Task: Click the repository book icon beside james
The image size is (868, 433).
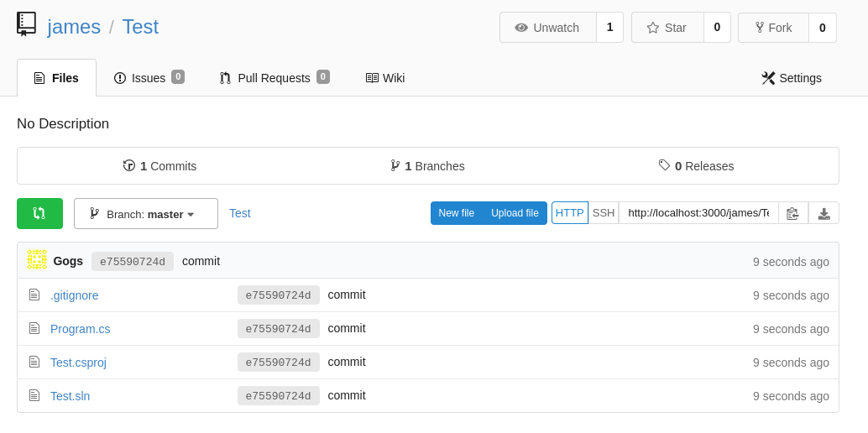Action: pos(26,24)
